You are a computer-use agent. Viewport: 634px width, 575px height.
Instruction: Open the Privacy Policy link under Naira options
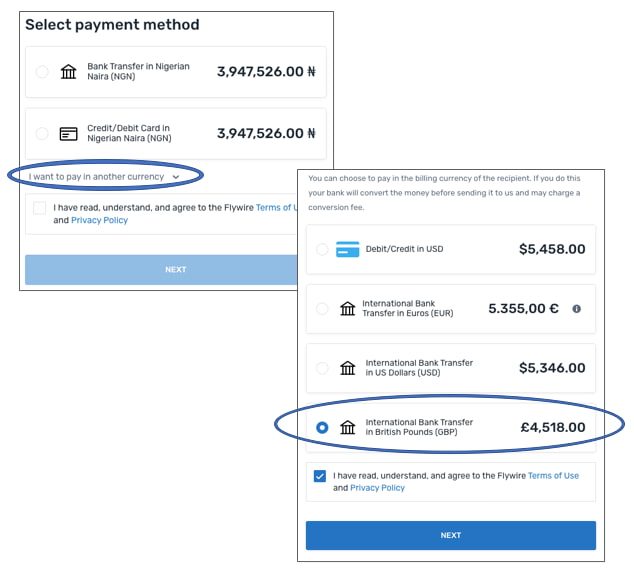point(99,220)
